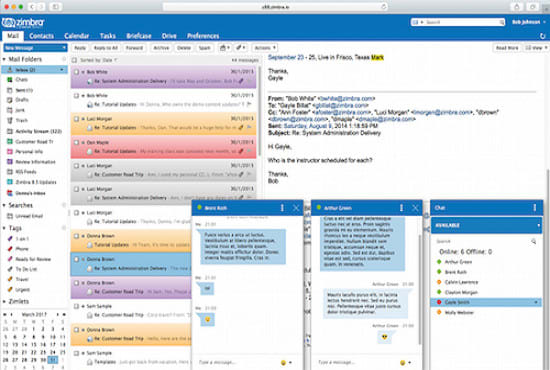Screen dimensions: 550x370
Task: Check the Sam Sample Templates email checkbox
Action: pos(76,353)
